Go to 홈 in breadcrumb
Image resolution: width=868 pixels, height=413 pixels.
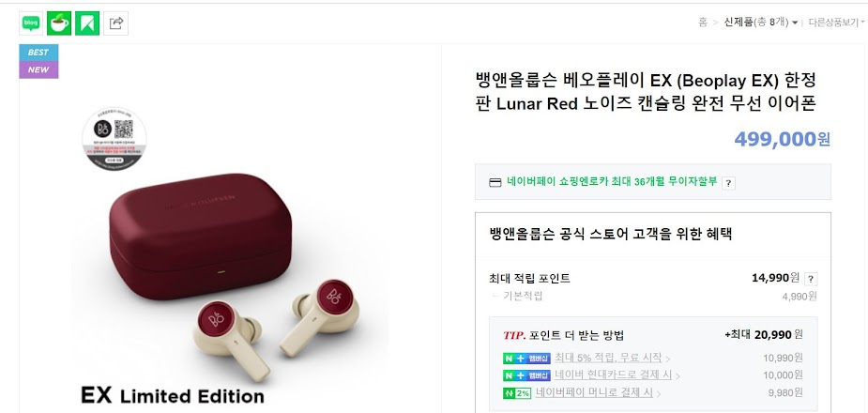click(703, 23)
